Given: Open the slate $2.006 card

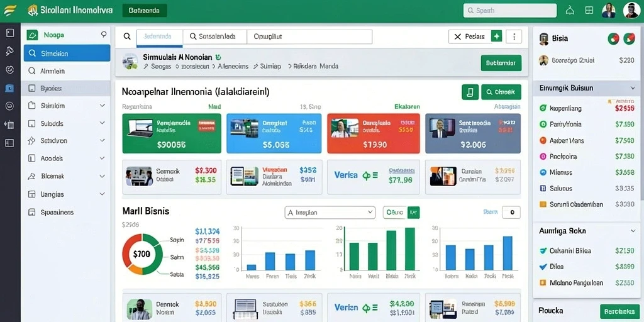Looking at the screenshot, I should coord(473,133).
